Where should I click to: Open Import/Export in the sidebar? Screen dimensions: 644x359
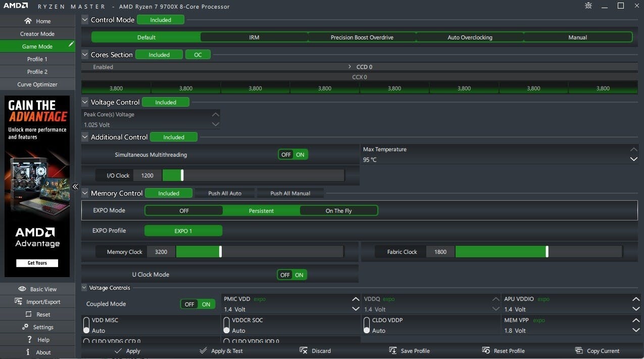pos(37,302)
